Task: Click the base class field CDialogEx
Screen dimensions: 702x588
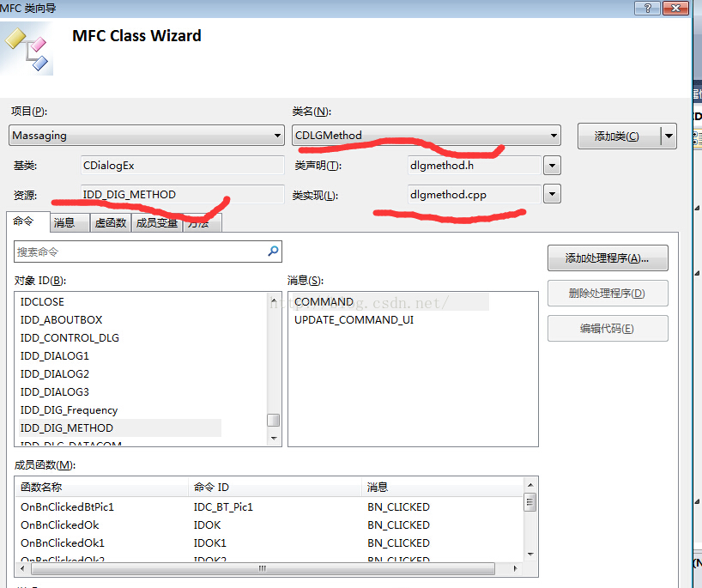Action: (x=182, y=166)
